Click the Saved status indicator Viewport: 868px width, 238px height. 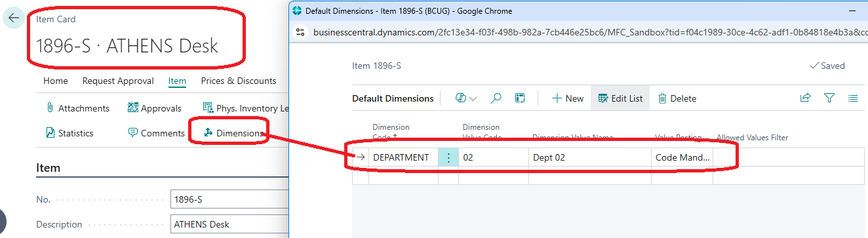click(x=827, y=66)
